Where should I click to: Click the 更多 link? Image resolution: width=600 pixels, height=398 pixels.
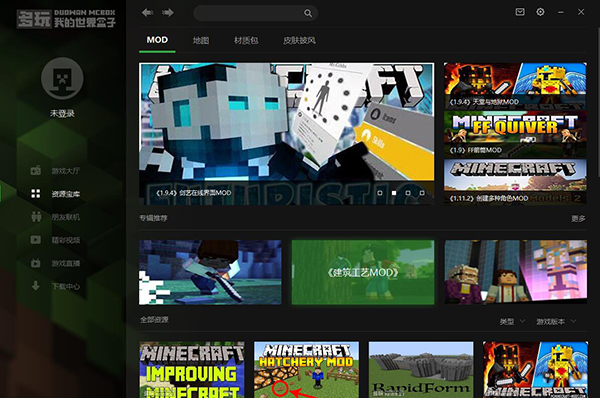point(578,218)
